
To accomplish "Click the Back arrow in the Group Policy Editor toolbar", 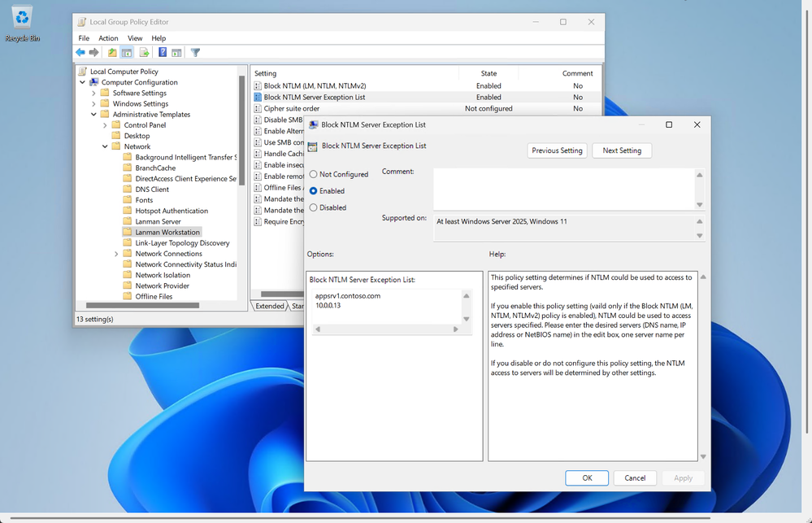I will point(80,52).
